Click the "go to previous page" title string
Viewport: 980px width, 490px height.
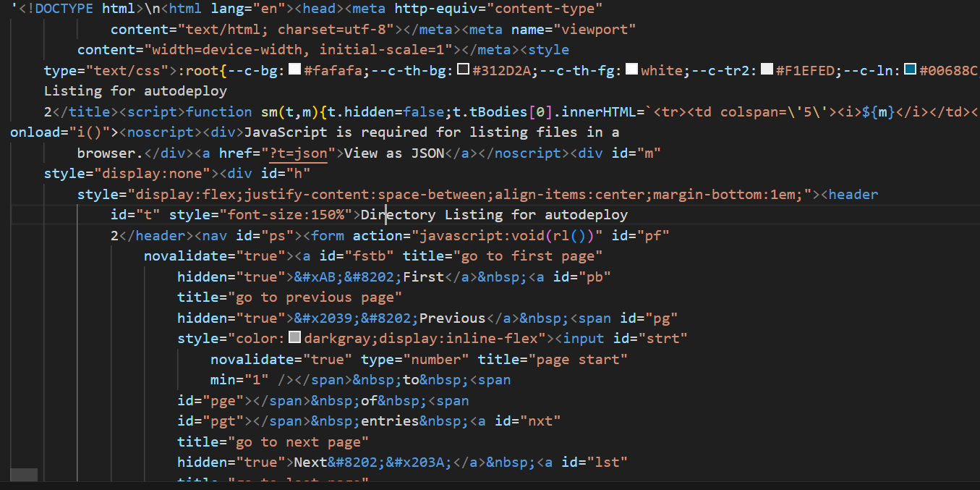tap(315, 297)
